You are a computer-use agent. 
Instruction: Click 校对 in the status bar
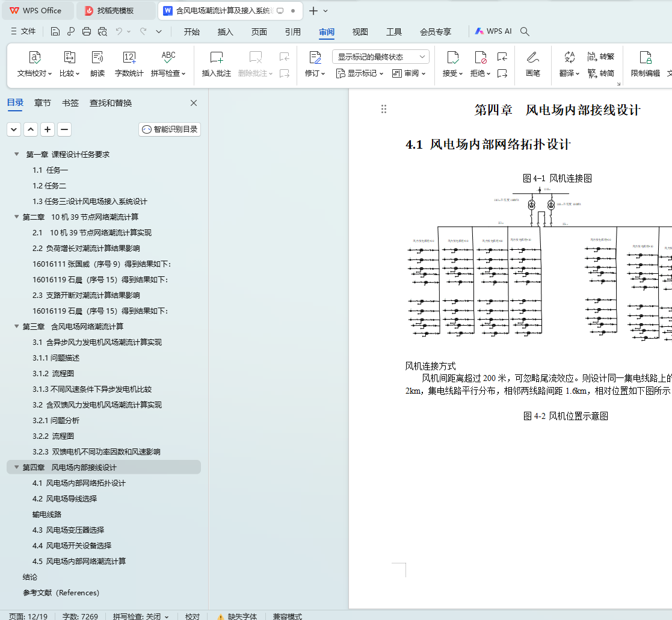tap(193, 616)
